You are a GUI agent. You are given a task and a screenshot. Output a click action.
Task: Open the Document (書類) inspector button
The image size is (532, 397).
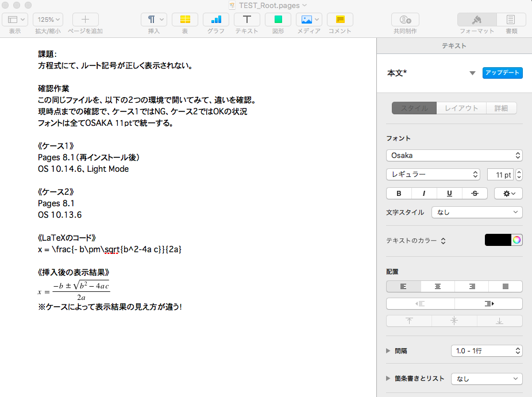[511, 20]
